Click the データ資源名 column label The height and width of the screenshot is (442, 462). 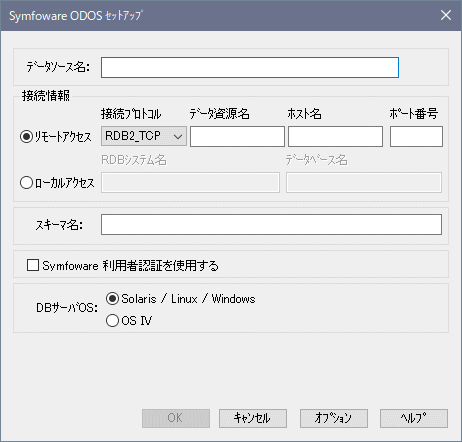click(219, 114)
